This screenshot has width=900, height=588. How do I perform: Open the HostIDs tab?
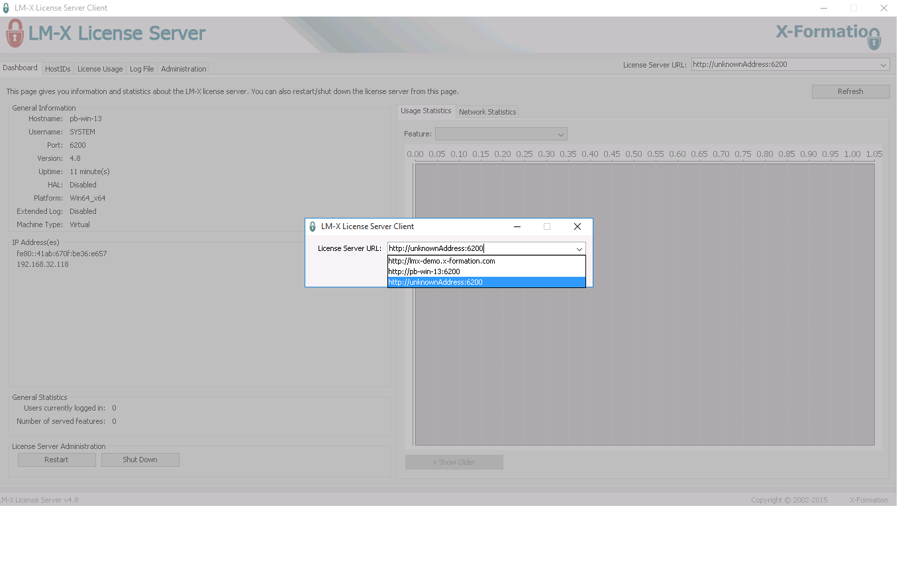(58, 69)
